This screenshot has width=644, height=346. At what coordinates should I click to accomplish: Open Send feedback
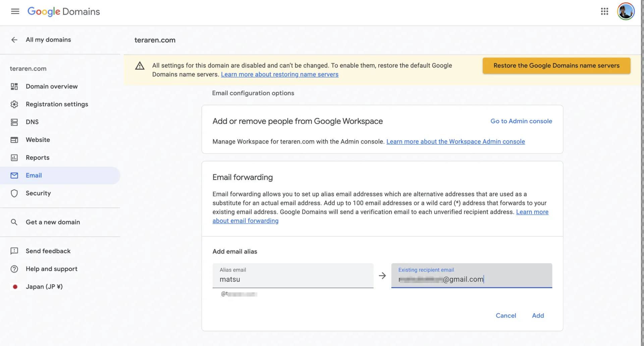pyautogui.click(x=48, y=251)
